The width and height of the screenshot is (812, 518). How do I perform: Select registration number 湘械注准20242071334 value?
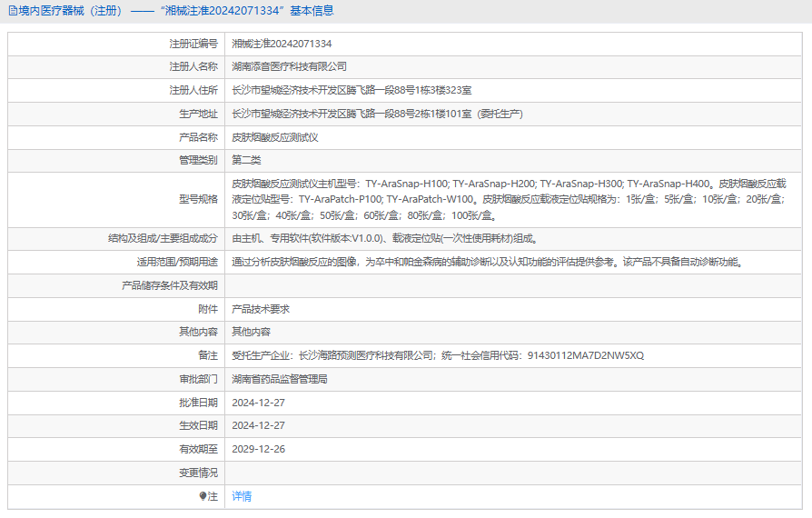(x=282, y=44)
